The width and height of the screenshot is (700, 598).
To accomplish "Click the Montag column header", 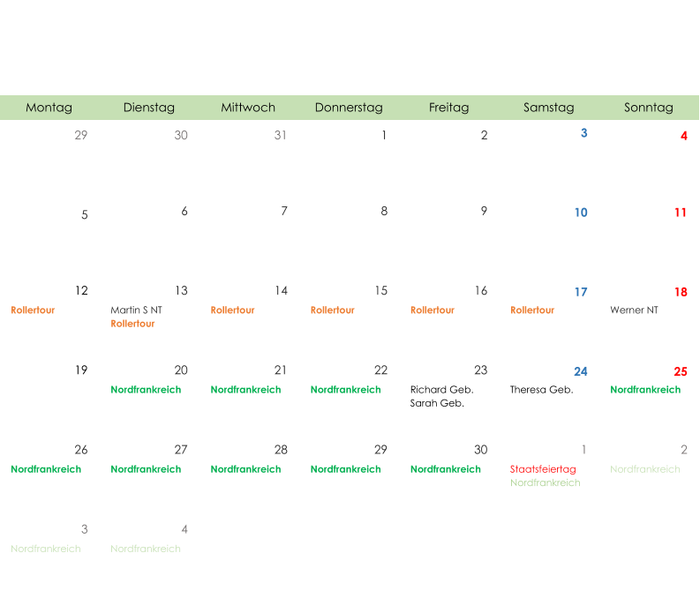I will [49, 108].
